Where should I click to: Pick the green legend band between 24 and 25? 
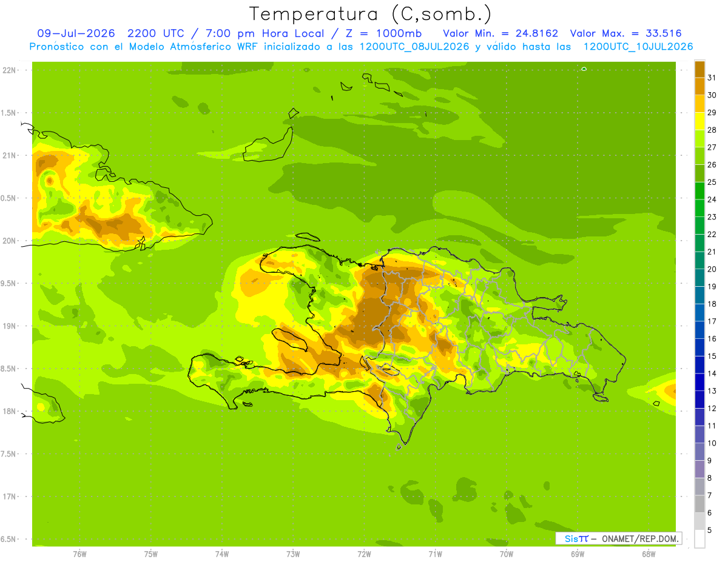pyautogui.click(x=699, y=191)
